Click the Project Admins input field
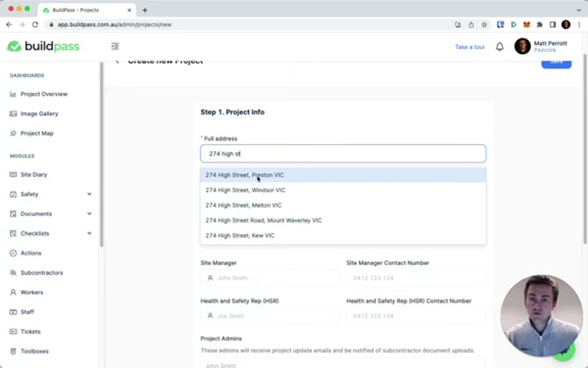588x368 pixels. click(343, 364)
